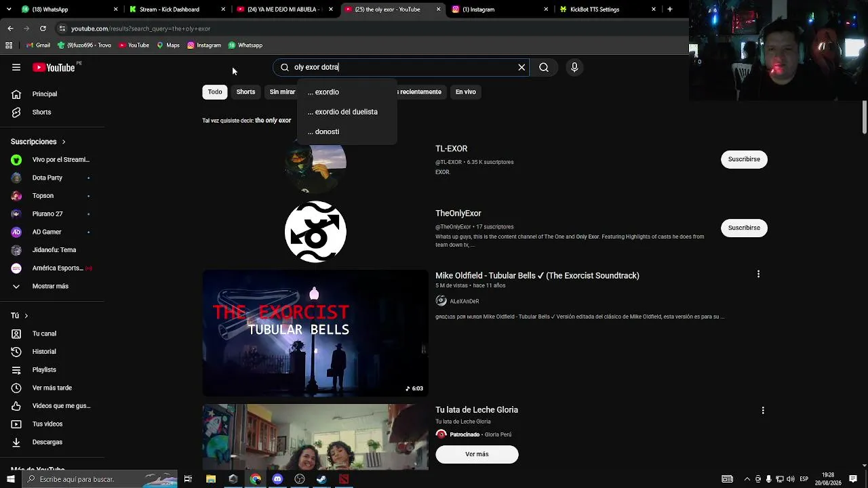Switch to the Instagram browser tab

[x=500, y=9]
